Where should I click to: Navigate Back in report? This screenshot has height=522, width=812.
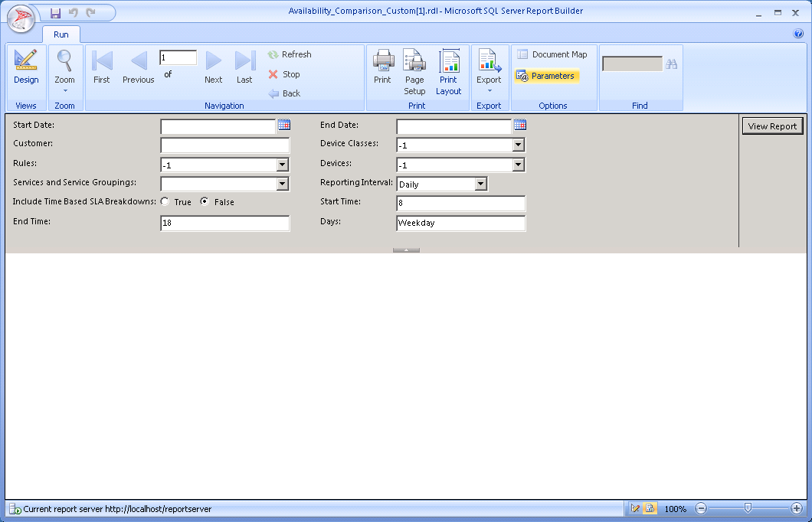pos(284,93)
